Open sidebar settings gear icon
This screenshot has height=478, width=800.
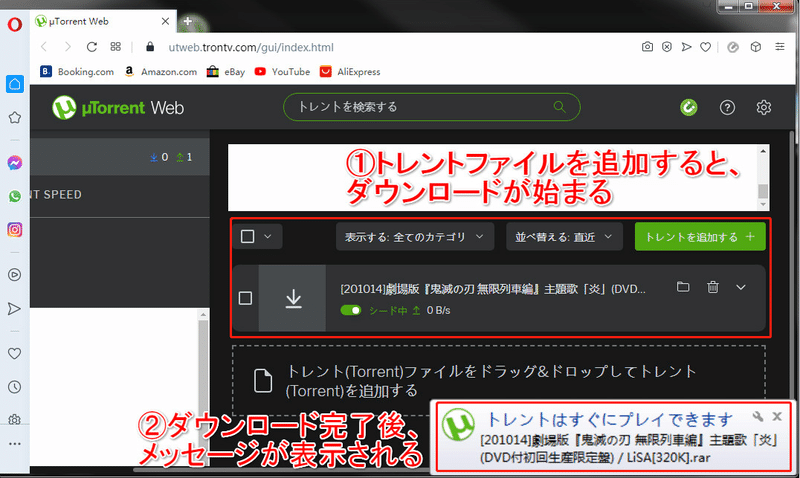[x=15, y=420]
